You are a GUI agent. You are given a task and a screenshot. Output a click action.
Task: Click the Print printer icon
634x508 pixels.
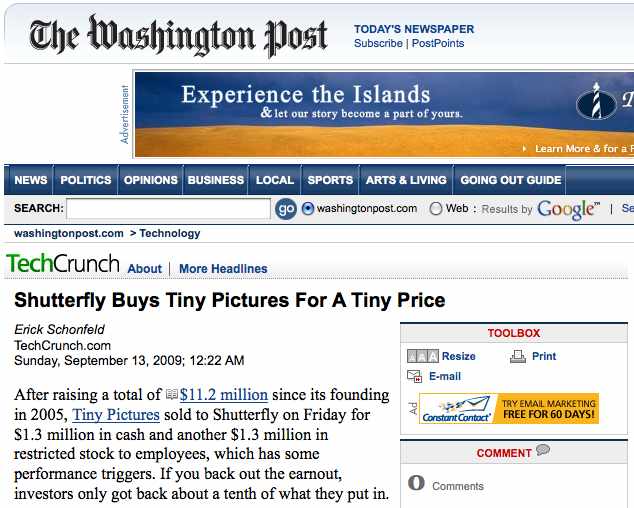[x=518, y=356]
